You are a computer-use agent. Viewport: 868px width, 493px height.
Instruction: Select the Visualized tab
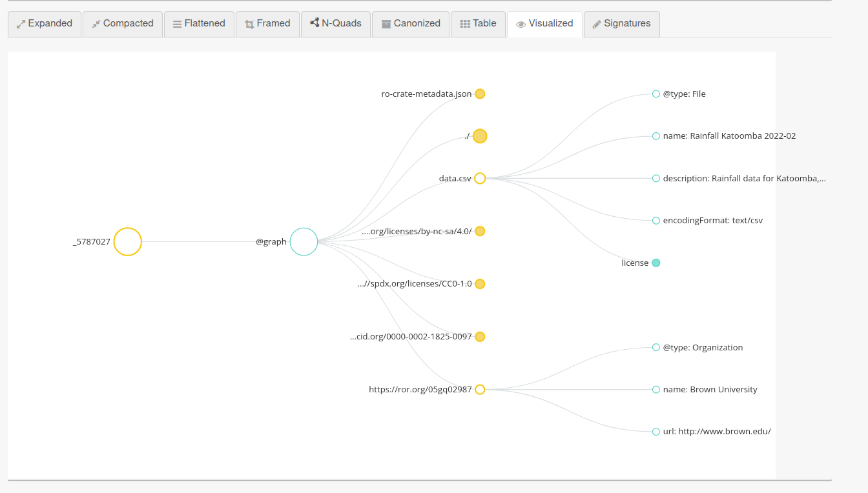point(544,24)
